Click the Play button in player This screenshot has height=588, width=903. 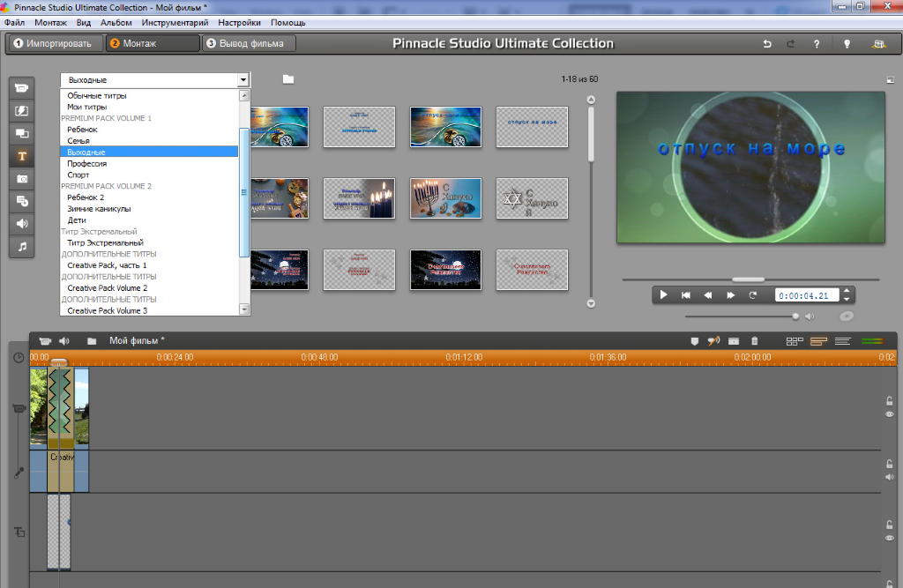tap(663, 294)
